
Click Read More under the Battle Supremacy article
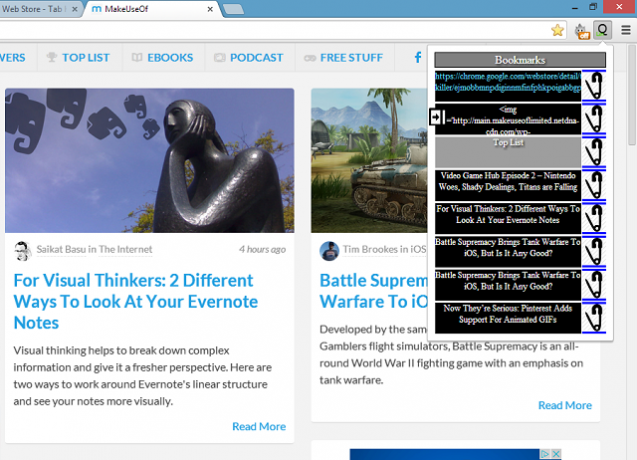coord(565,405)
